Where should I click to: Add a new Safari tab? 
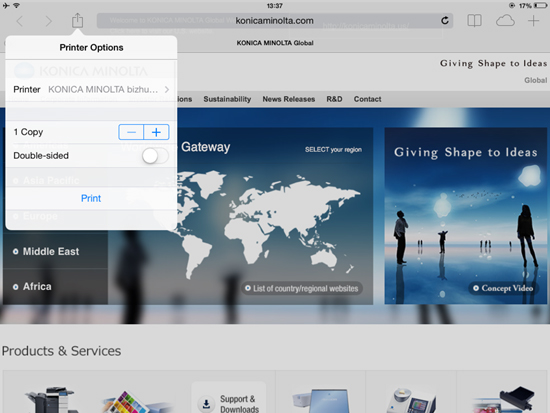click(534, 21)
